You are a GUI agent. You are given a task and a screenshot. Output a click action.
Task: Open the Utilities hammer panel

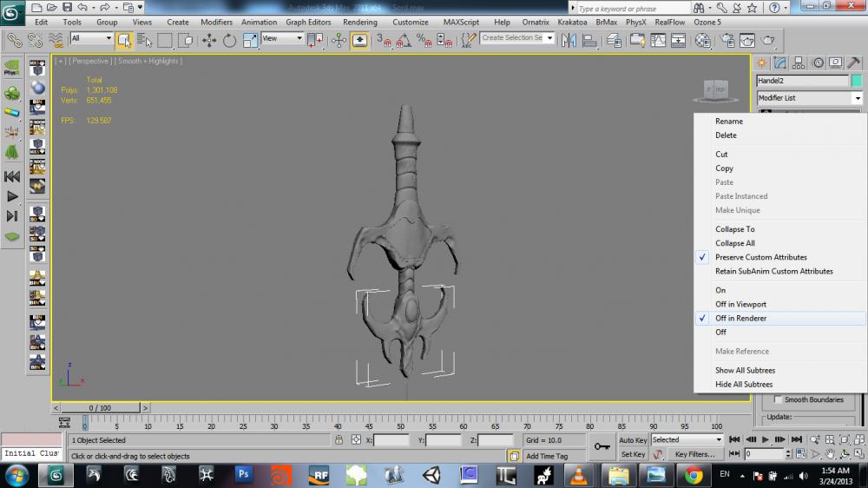coord(852,63)
